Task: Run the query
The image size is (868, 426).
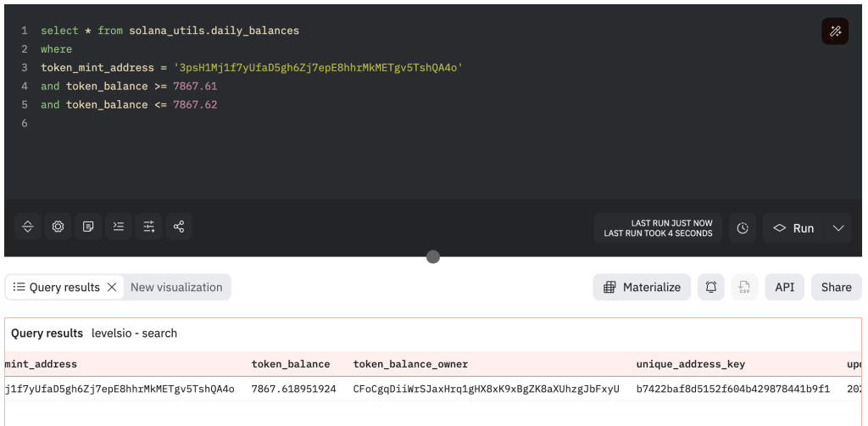Action: [x=793, y=228]
